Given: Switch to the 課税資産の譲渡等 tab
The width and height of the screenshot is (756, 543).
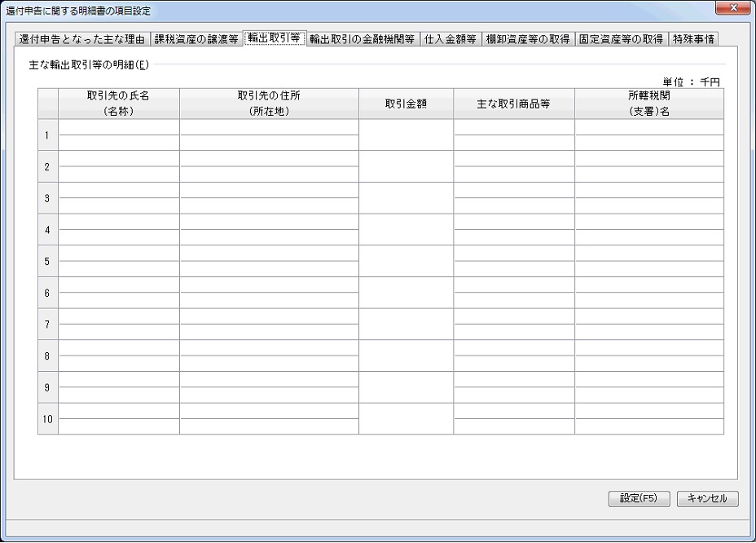Looking at the screenshot, I should click(196, 39).
